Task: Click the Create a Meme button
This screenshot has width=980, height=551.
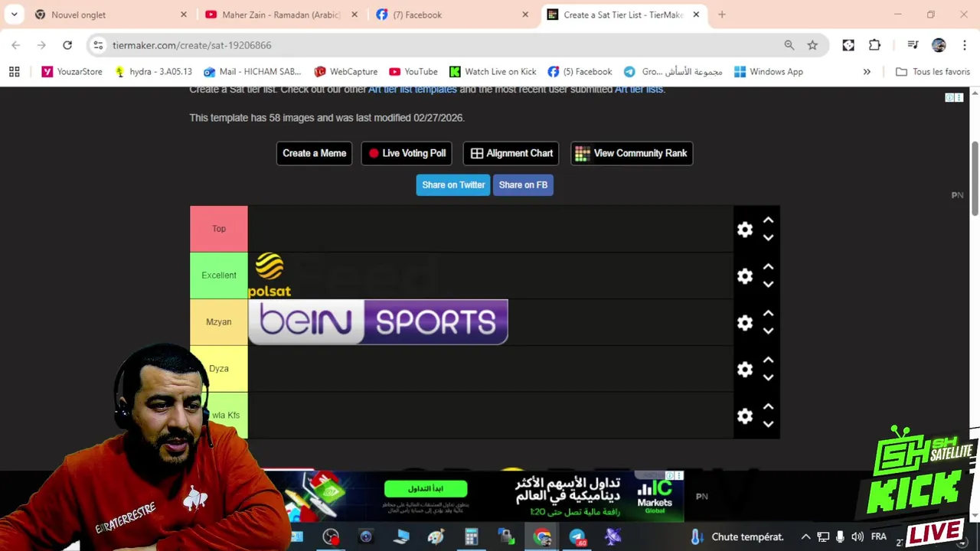Action: tap(314, 153)
